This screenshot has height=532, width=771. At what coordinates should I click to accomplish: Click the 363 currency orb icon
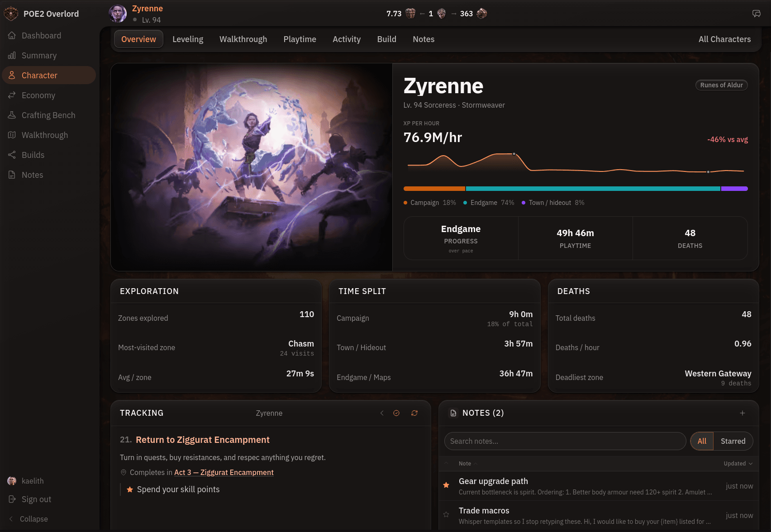pos(482,14)
